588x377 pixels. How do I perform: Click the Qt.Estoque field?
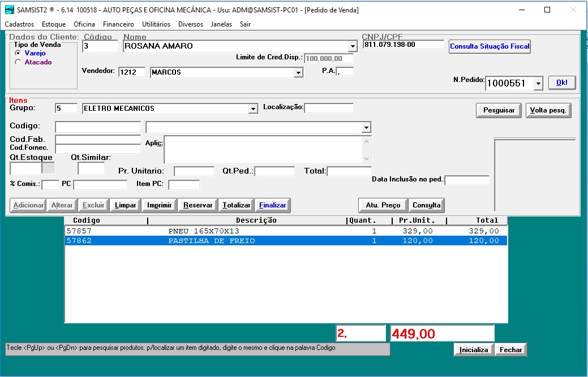pos(25,168)
